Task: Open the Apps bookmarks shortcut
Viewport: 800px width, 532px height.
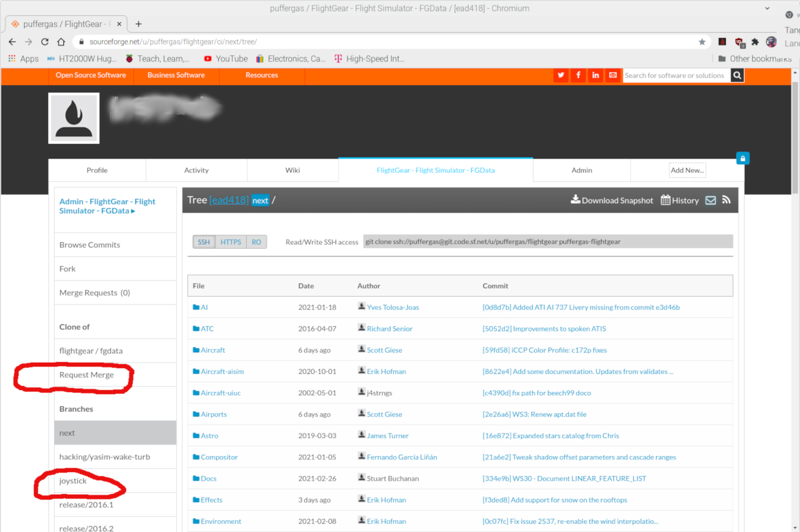Action: (23, 59)
